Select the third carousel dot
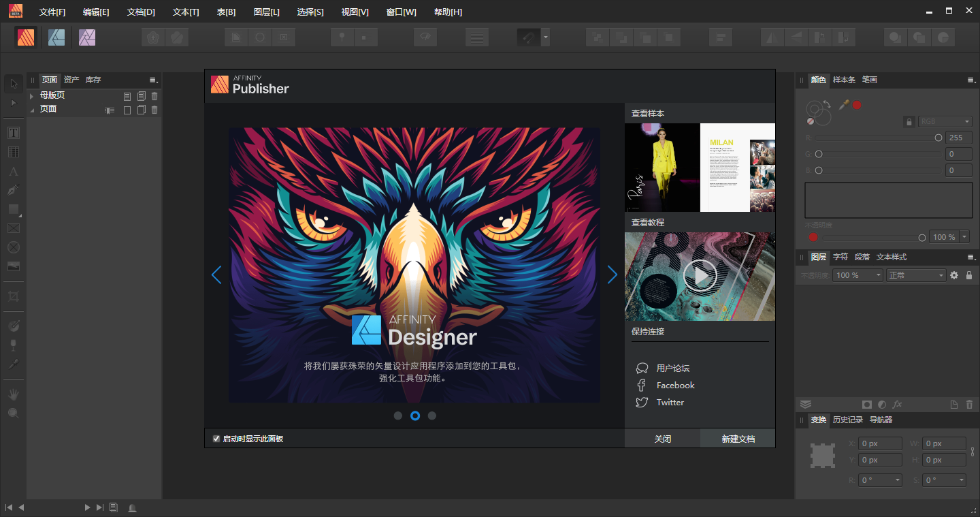The height and width of the screenshot is (517, 980). (432, 416)
